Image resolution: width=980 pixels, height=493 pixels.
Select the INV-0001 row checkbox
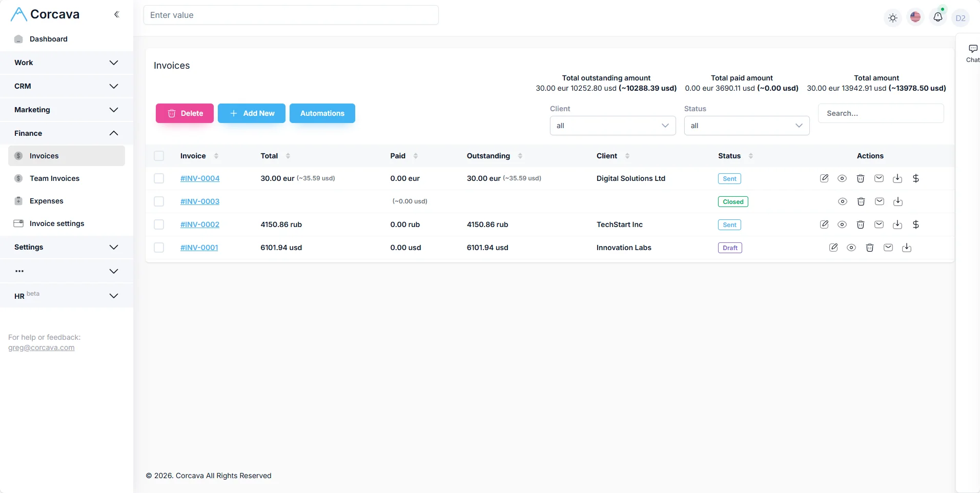[x=159, y=248]
